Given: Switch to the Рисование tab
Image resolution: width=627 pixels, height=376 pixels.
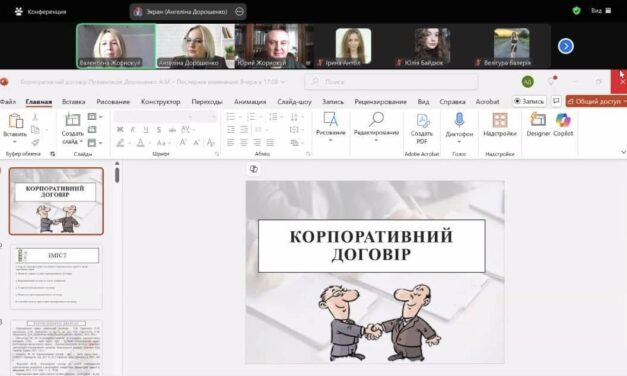Looking at the screenshot, I should pyautogui.click(x=113, y=102).
